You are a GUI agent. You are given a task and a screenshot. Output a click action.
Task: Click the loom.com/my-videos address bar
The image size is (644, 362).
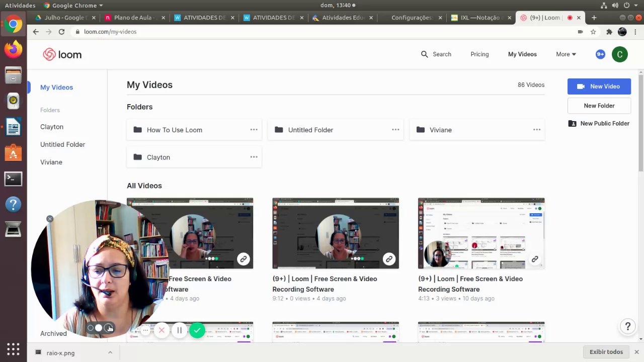pos(322,32)
